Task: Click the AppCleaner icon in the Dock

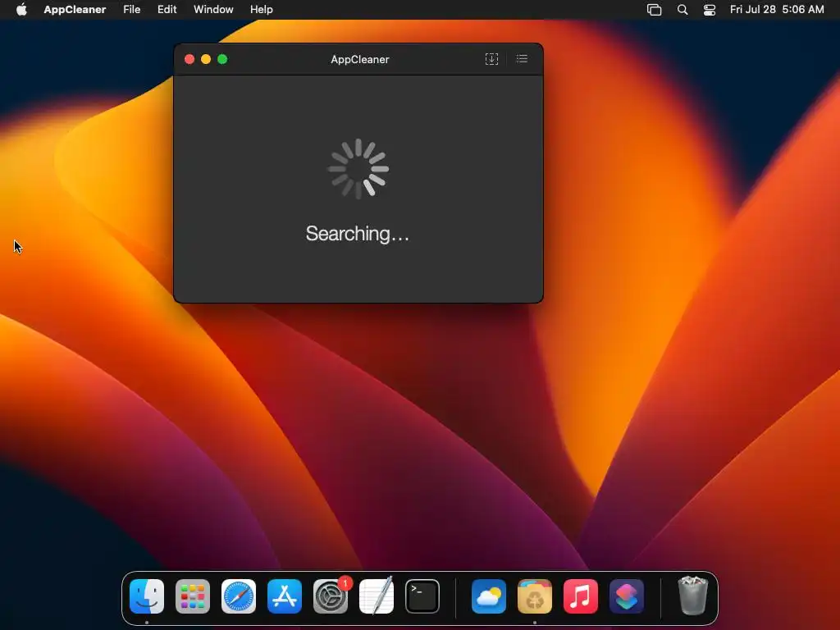Action: point(535,596)
